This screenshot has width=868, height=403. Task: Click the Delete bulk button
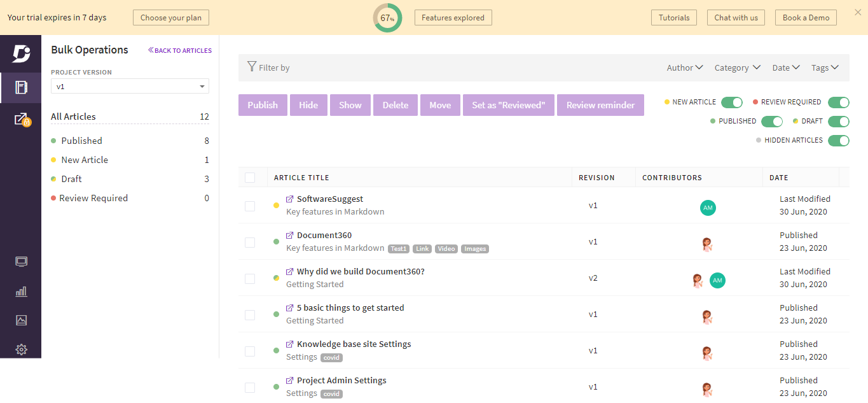(x=396, y=105)
